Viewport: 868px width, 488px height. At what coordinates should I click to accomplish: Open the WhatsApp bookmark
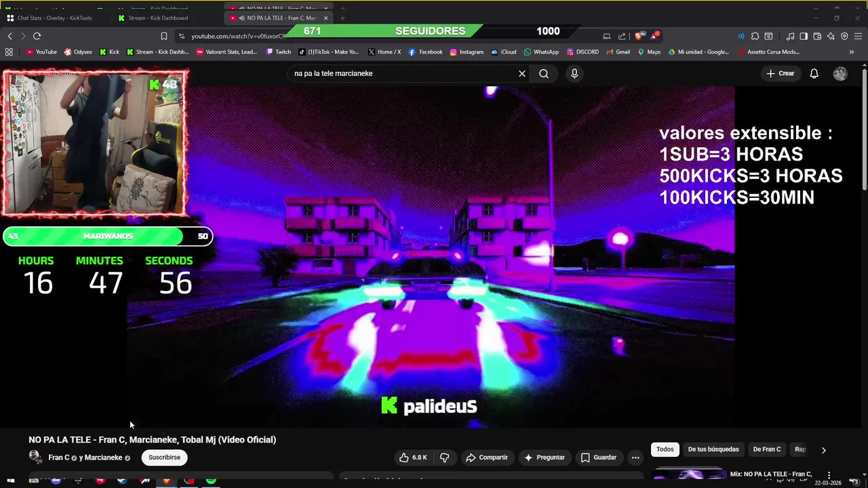[541, 52]
